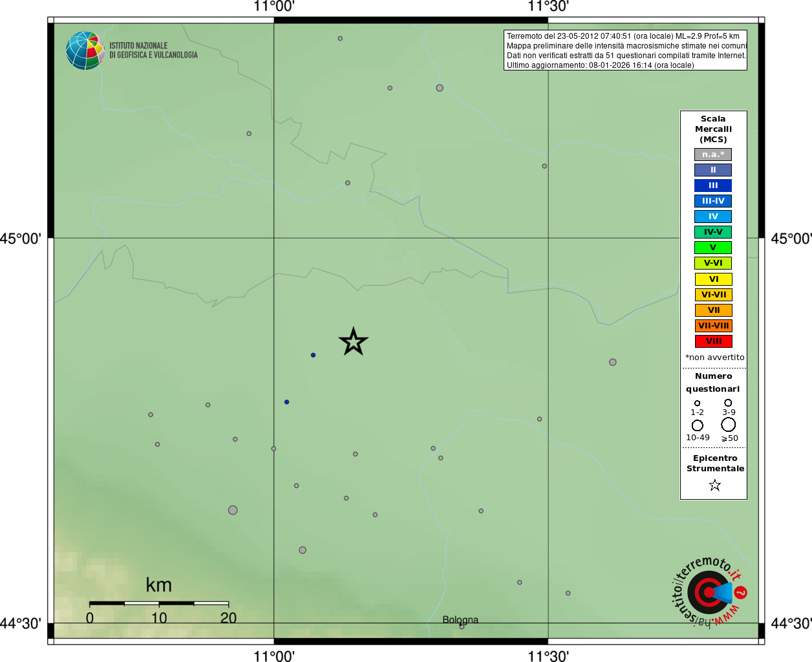The height and width of the screenshot is (662, 812).
Task: Click the haisentitoilterremoto.it logo
Action: pos(710,592)
